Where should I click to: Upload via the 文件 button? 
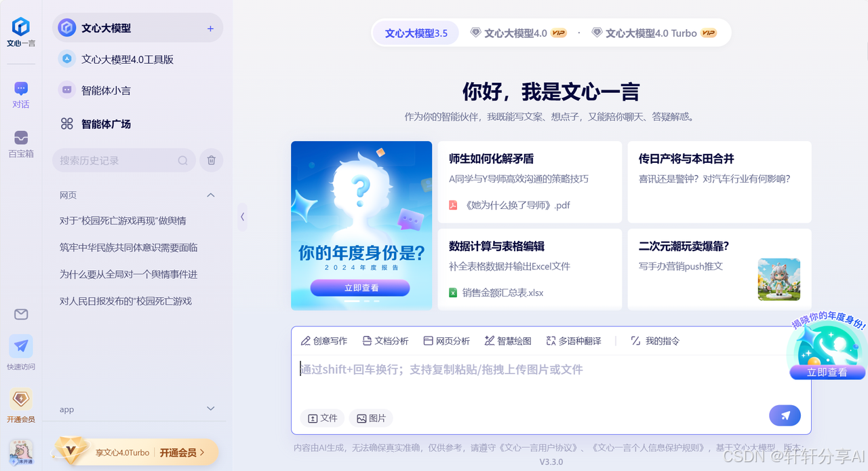322,418
